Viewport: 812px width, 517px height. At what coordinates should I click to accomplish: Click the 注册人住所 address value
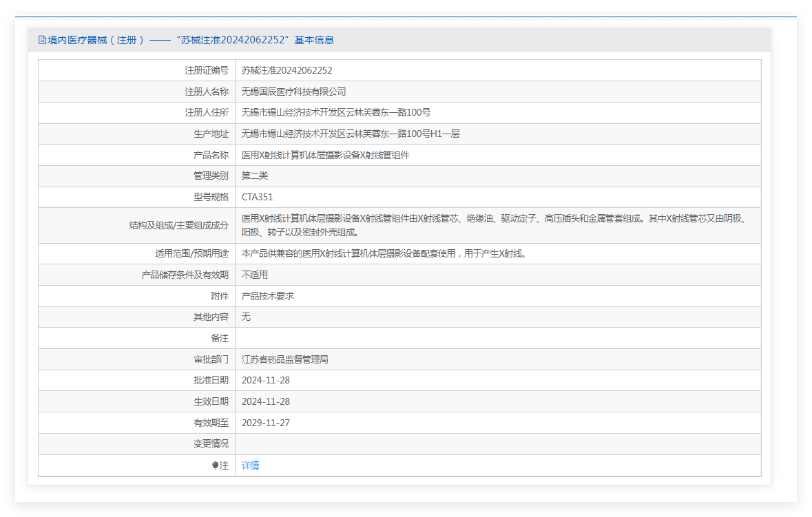click(x=335, y=113)
